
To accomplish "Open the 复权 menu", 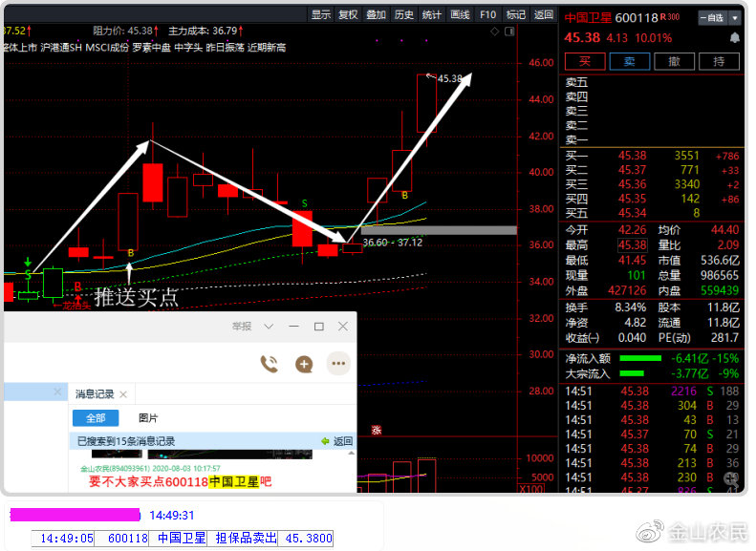I will 348,14.
